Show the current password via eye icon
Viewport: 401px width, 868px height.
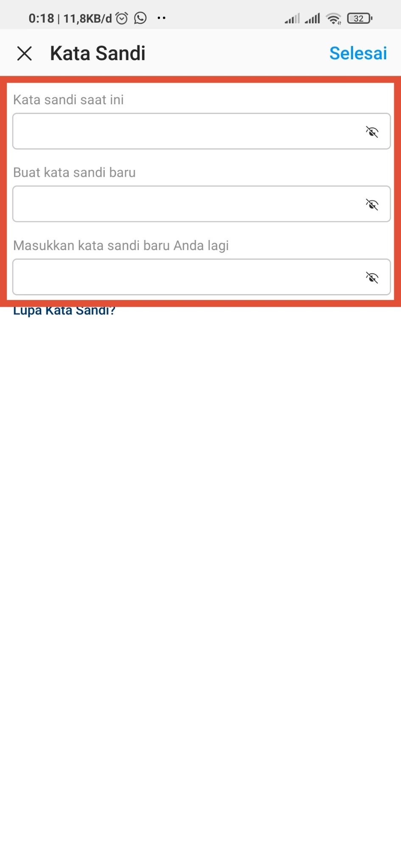(x=372, y=132)
